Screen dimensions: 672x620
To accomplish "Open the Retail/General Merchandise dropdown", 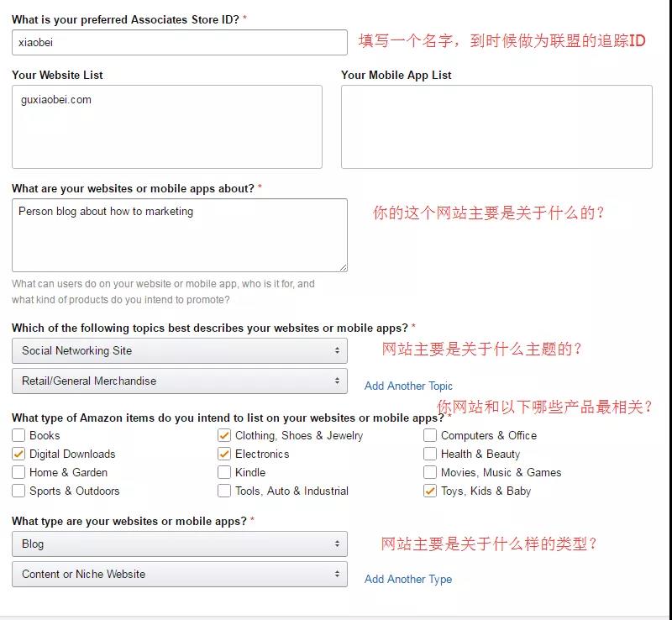I will point(179,381).
